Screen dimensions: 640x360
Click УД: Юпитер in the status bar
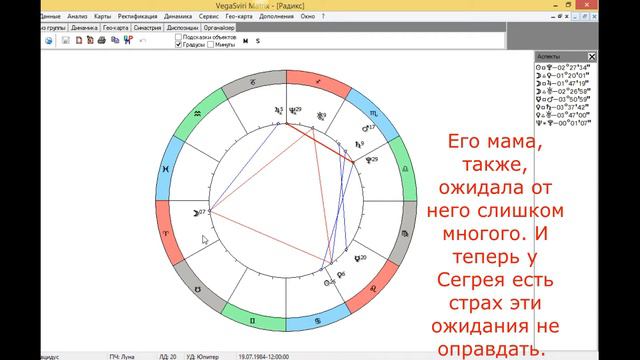click(202, 357)
